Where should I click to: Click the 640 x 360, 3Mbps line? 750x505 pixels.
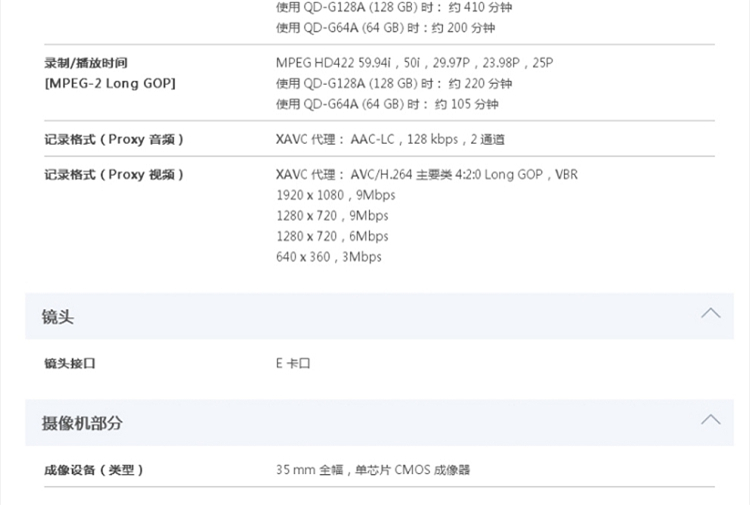329,257
